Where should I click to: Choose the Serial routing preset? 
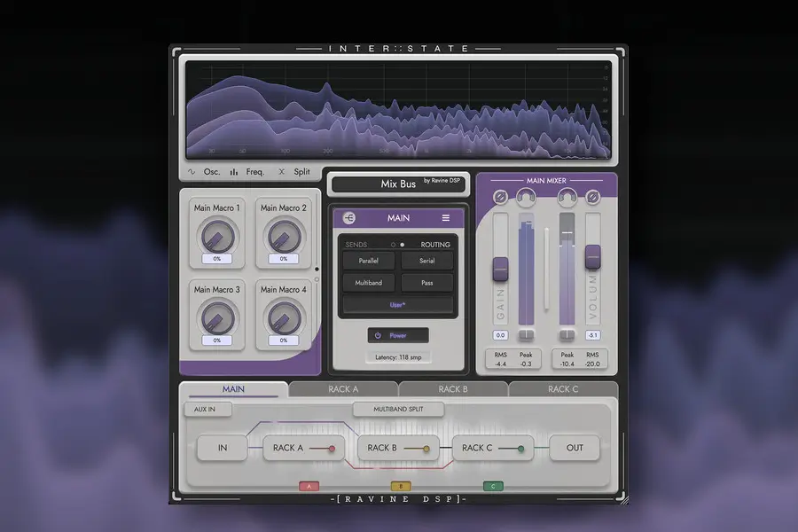(x=427, y=261)
